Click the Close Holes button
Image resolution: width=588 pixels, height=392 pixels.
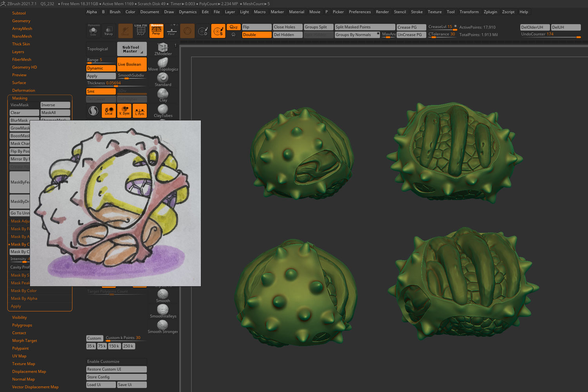(x=288, y=27)
